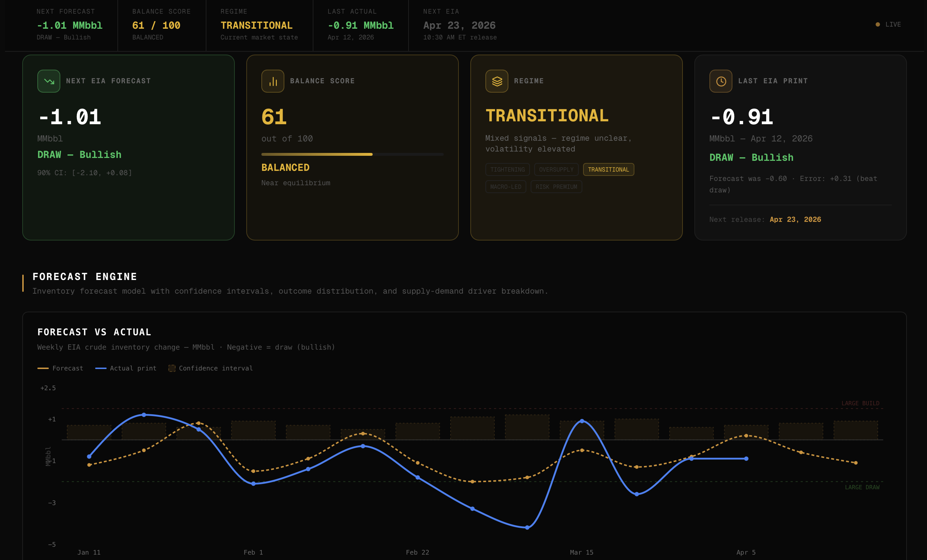
Task: Select the MACRO-LED regime tag
Action: point(506,187)
